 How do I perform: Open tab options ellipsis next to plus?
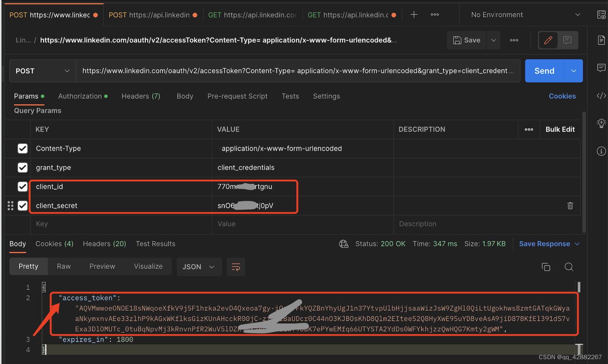pyautogui.click(x=435, y=14)
